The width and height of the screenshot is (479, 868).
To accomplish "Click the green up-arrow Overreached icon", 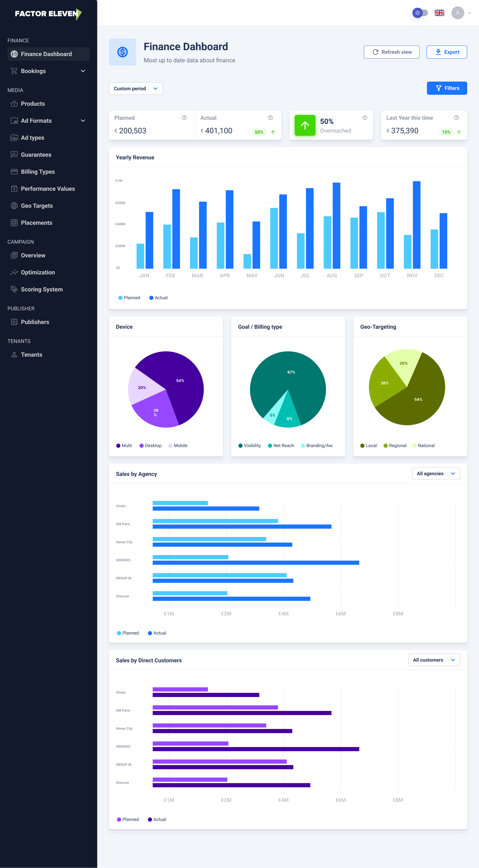I will [x=305, y=125].
